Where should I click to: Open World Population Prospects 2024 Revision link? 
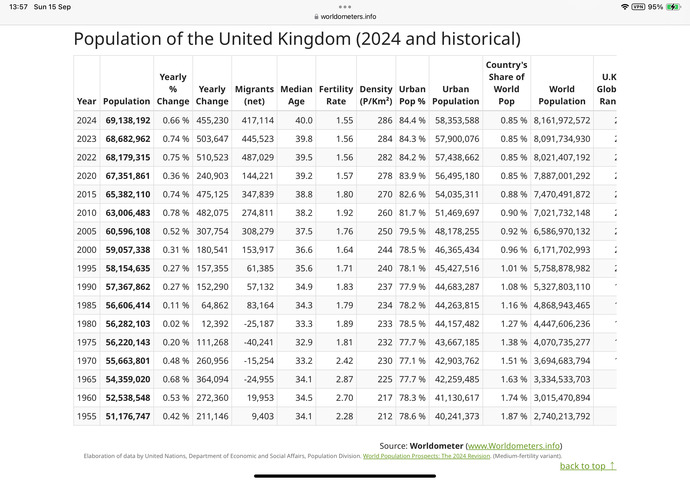(426, 456)
